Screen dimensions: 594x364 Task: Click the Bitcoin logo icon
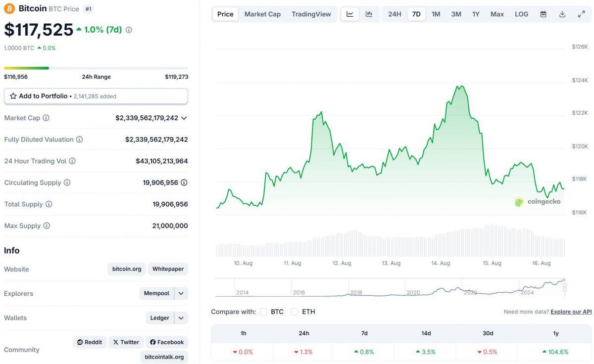click(x=9, y=8)
